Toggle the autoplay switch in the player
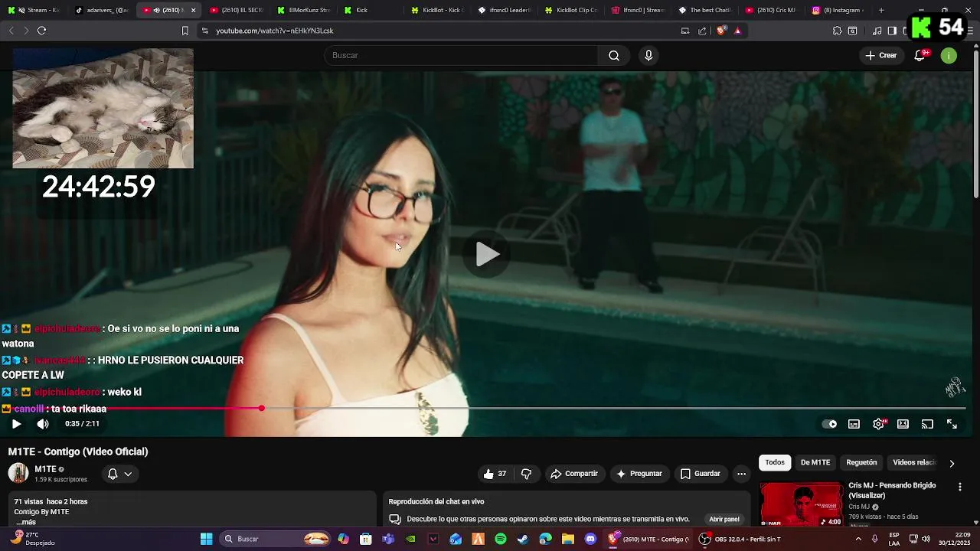The image size is (980, 551). 830,424
